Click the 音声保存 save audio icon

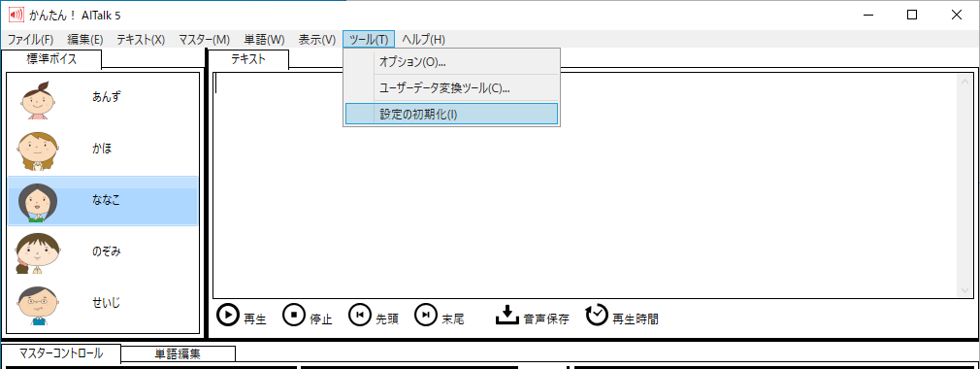pos(507,315)
